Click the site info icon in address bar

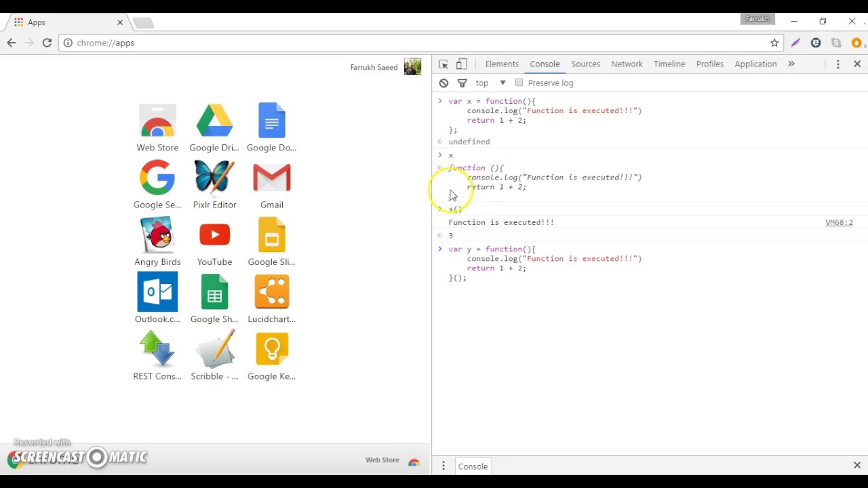tap(68, 43)
